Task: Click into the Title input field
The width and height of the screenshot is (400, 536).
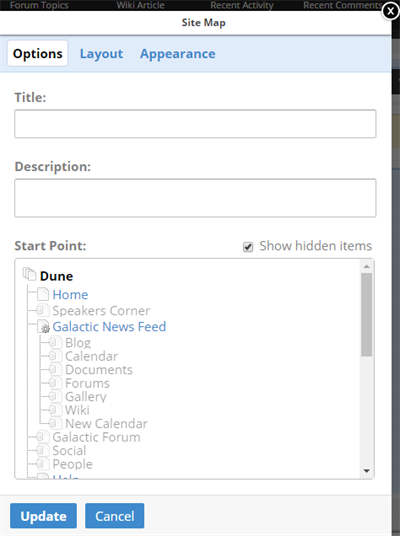Action: (x=195, y=124)
